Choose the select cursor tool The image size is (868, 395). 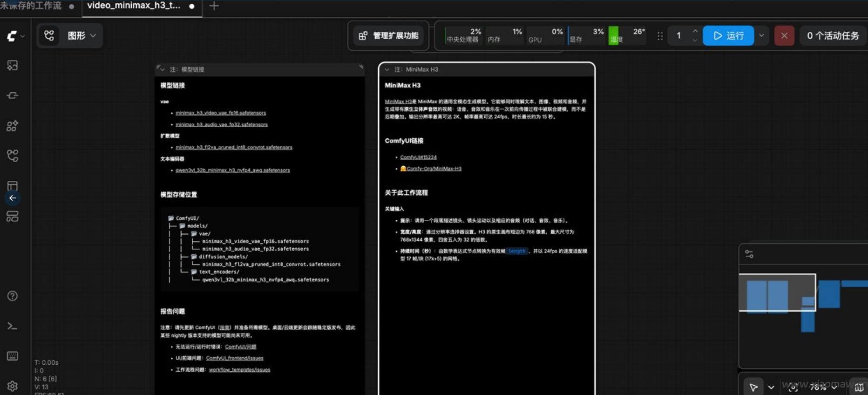(753, 387)
